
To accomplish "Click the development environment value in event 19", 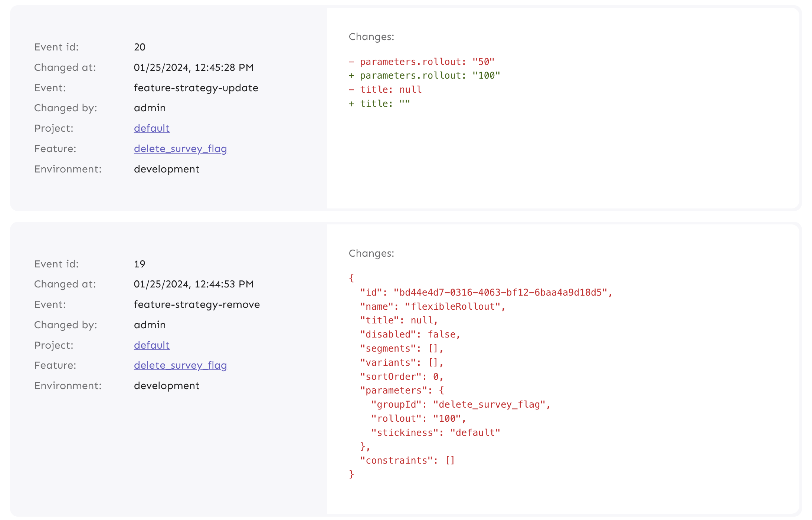I will click(167, 385).
